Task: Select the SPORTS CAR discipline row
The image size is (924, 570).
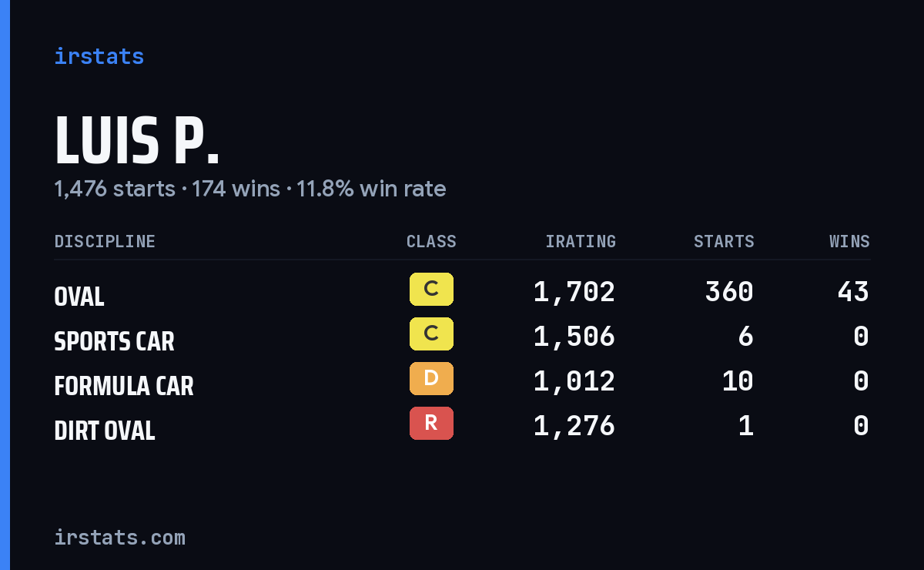Action: click(x=462, y=337)
